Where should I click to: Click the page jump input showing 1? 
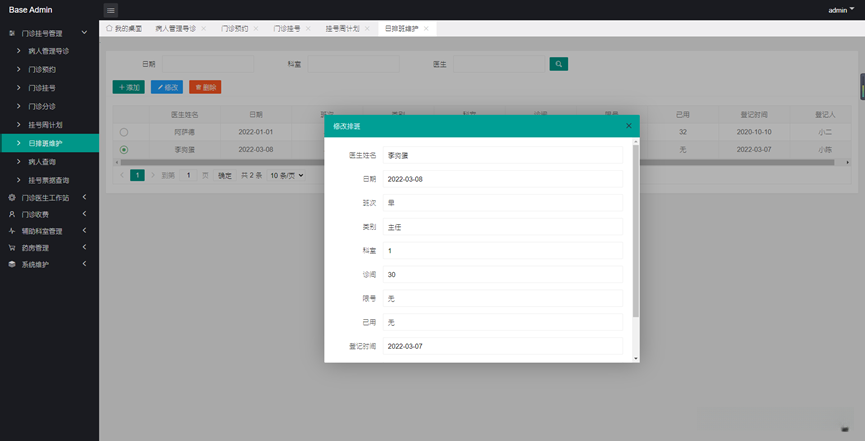point(188,175)
